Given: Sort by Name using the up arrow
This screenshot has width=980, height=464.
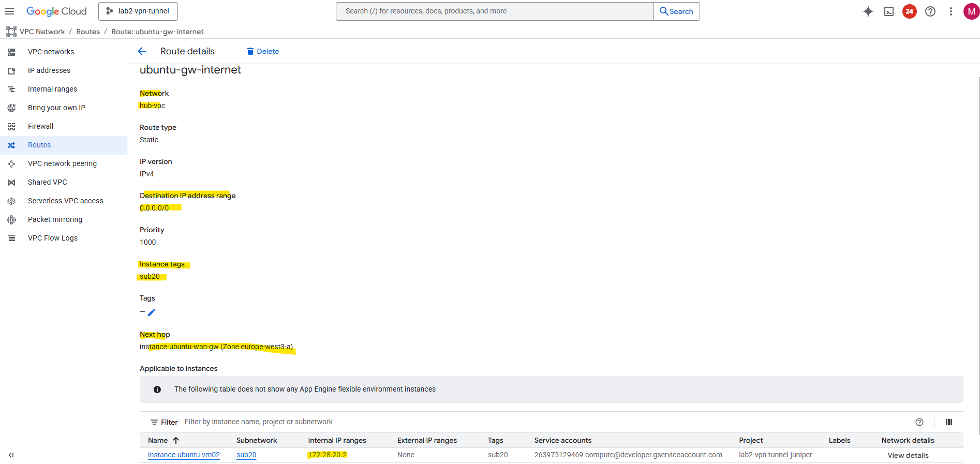Looking at the screenshot, I should coord(176,440).
